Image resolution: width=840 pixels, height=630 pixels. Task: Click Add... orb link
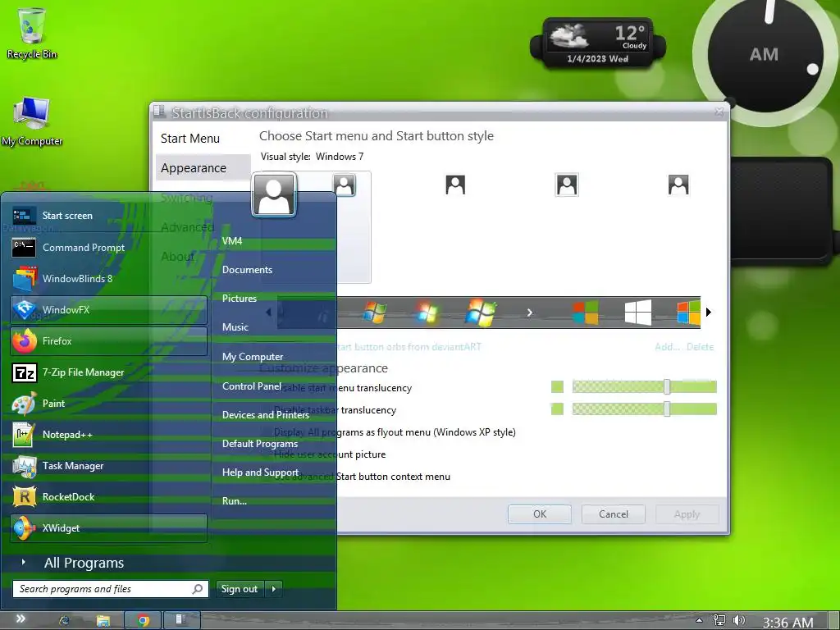pos(667,347)
